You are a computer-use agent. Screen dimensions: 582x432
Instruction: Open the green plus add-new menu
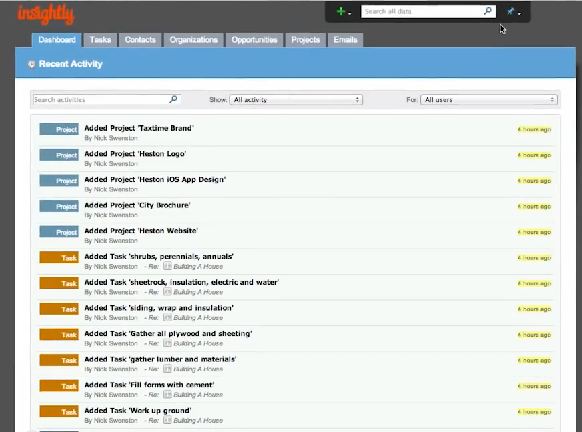(343, 12)
